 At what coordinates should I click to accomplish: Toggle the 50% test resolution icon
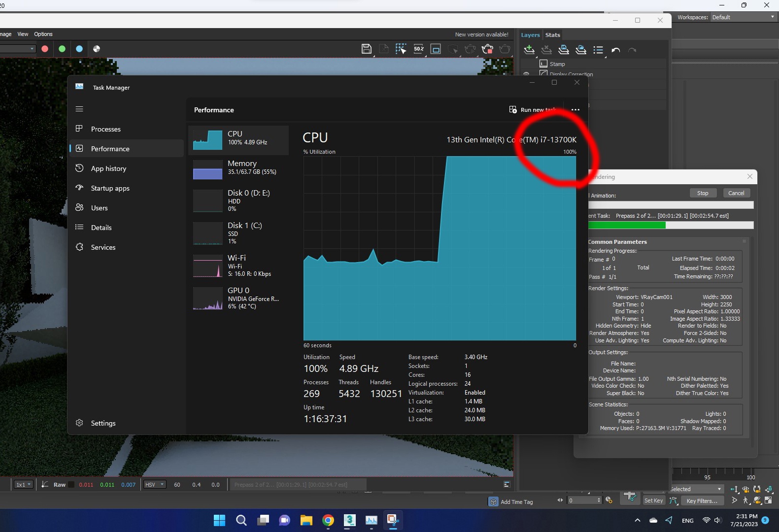(x=418, y=49)
